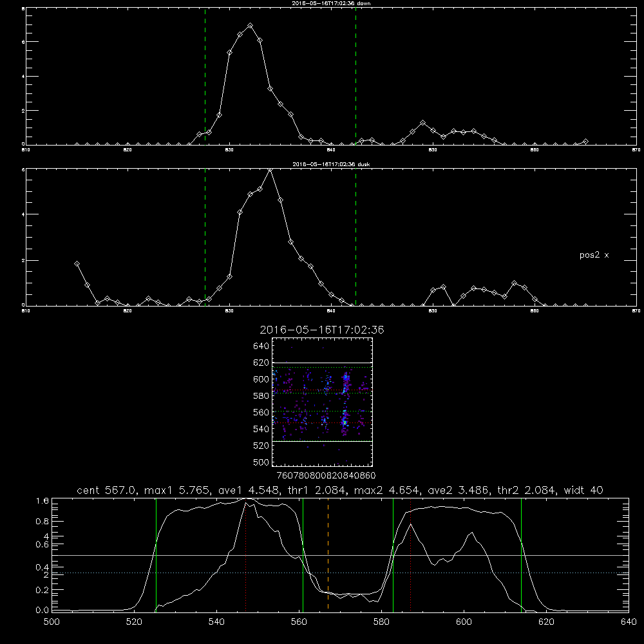This screenshot has width=644, height=644.
Task: Select the "cent 567.0" value in stats line
Action: [x=108, y=490]
